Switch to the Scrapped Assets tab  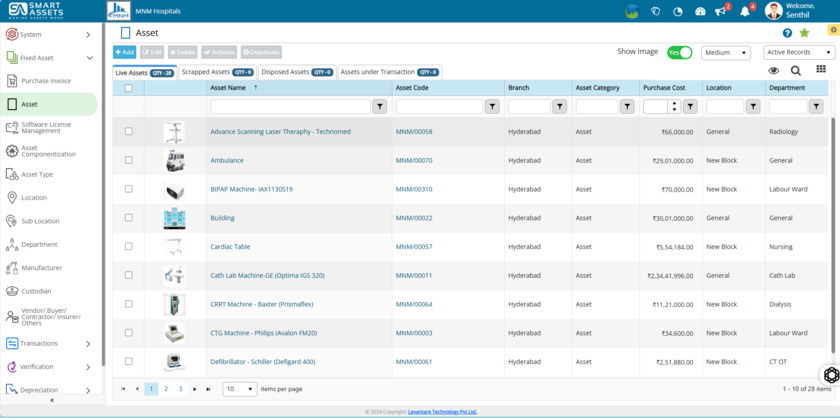point(216,72)
